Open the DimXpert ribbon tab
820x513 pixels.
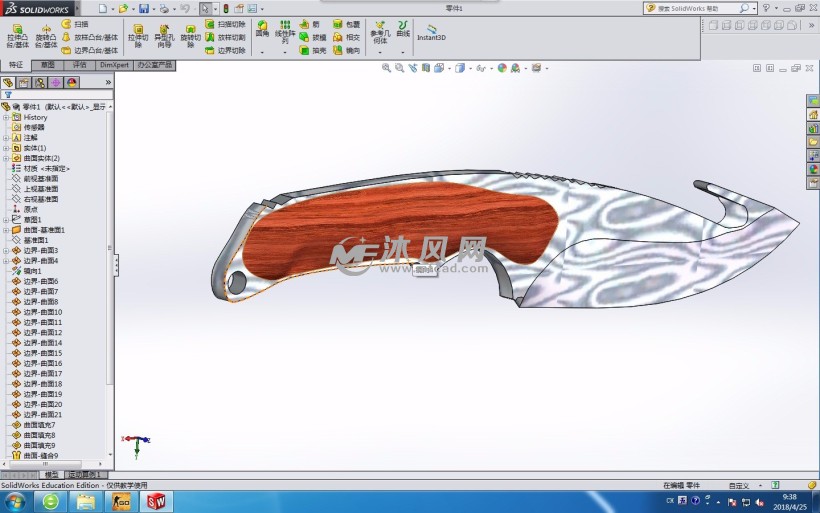click(114, 65)
